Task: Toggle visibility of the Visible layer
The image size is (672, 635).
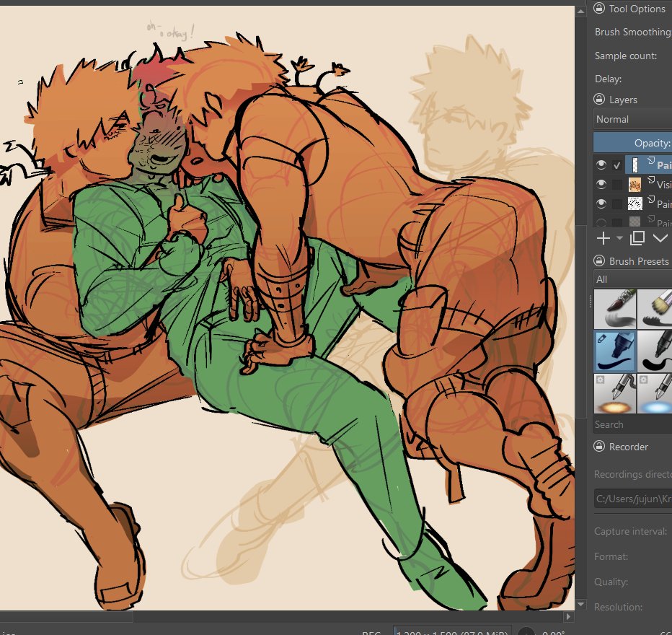Action: 601,185
